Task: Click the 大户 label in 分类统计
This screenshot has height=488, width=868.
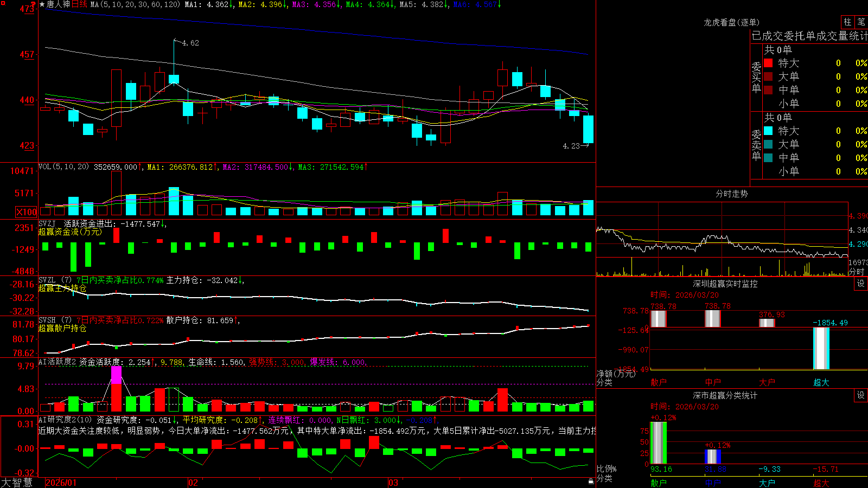Action: point(767,483)
